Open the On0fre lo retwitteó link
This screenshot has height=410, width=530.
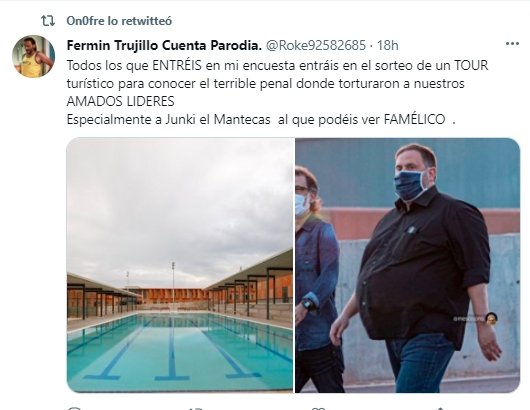119,21
